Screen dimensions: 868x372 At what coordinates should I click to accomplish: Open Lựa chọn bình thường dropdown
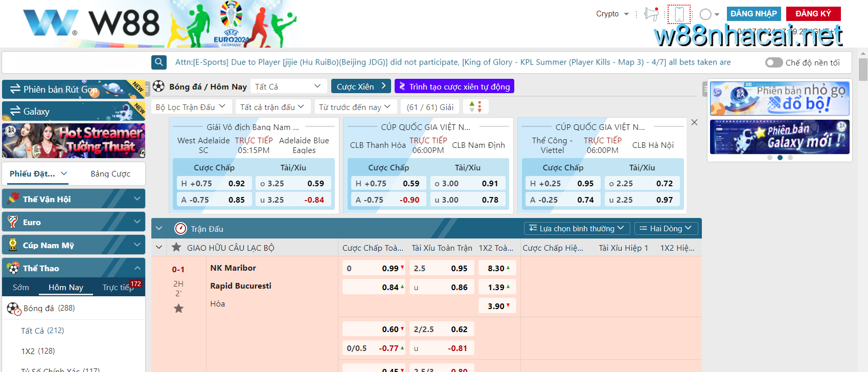(x=577, y=228)
